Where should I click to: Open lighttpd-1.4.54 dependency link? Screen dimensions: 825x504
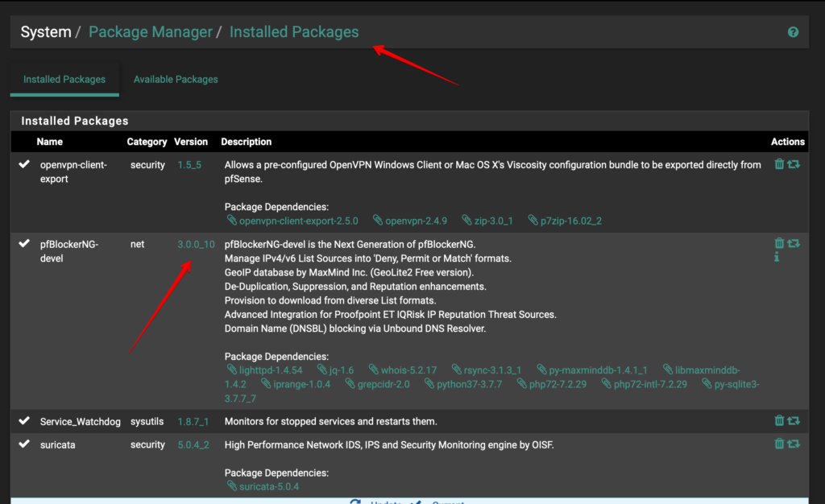tap(264, 370)
